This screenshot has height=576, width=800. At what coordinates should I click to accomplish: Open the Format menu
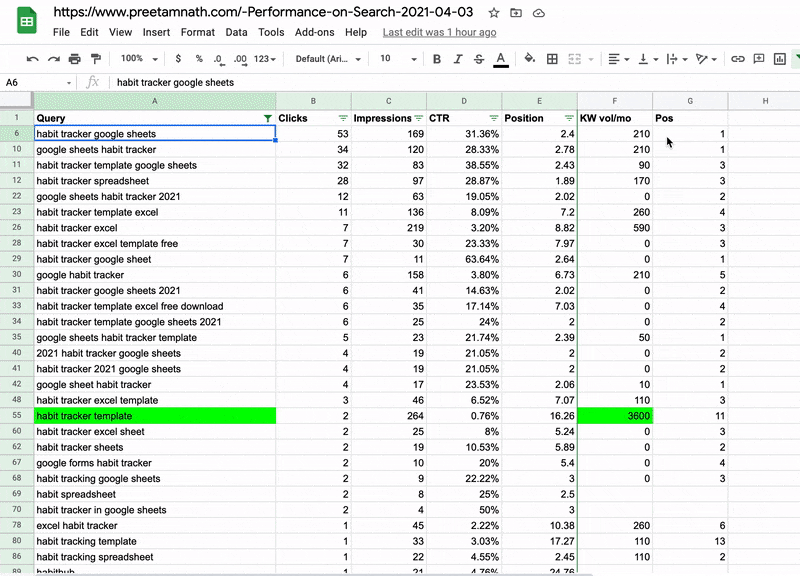[x=198, y=32]
